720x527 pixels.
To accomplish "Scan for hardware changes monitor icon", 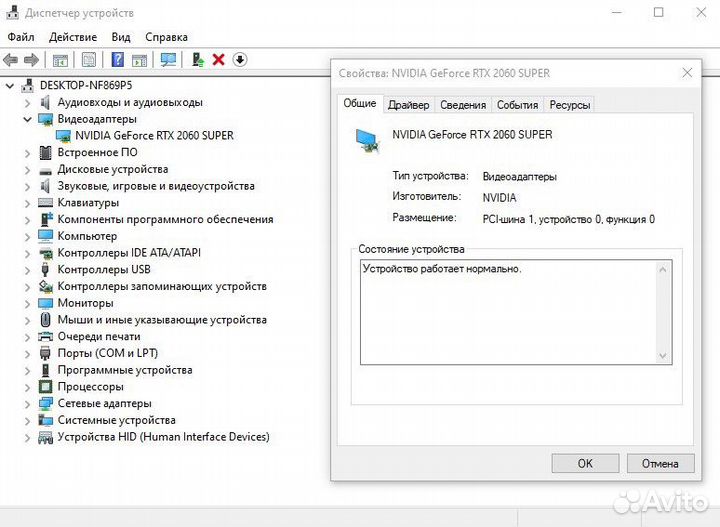I will point(168,60).
